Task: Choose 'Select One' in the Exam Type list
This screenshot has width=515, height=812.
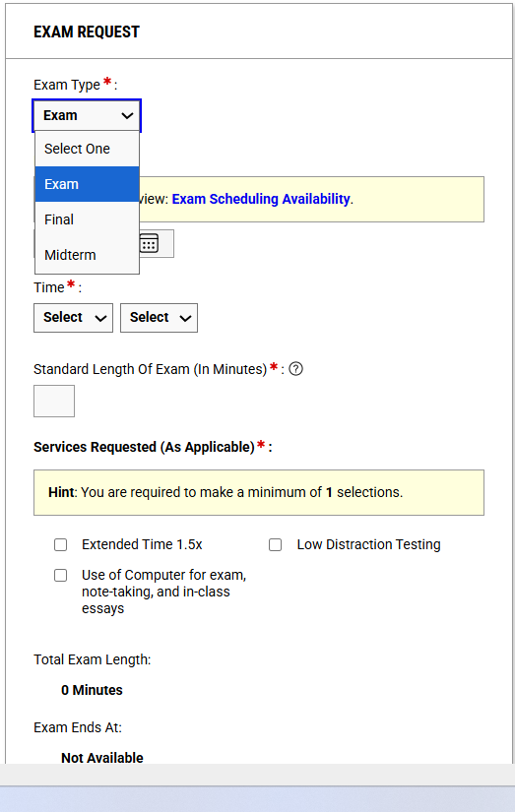Action: [87, 149]
